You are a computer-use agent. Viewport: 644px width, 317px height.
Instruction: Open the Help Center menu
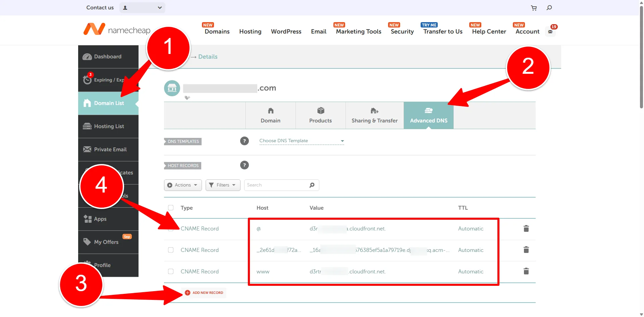[x=489, y=32]
